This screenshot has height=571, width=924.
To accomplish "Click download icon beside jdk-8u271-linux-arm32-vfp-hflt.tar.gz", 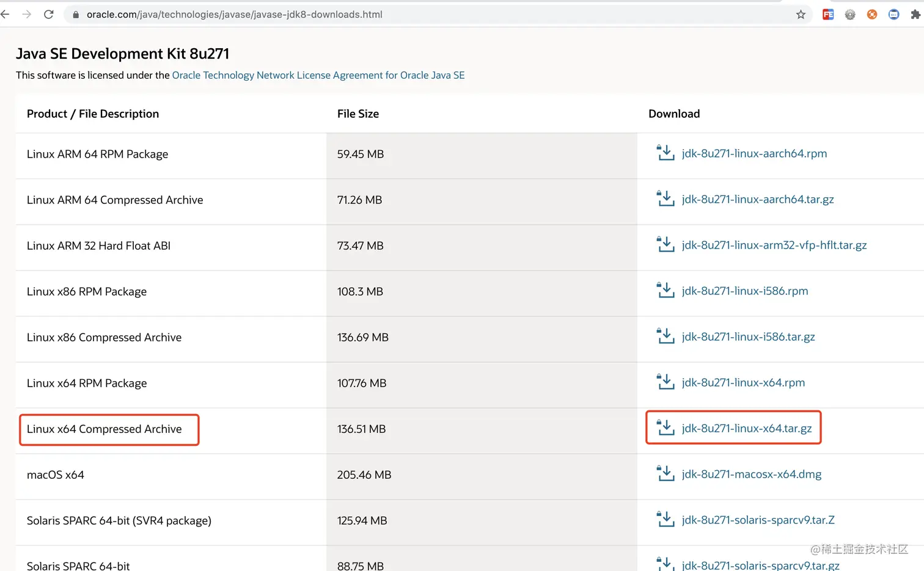I will point(665,244).
